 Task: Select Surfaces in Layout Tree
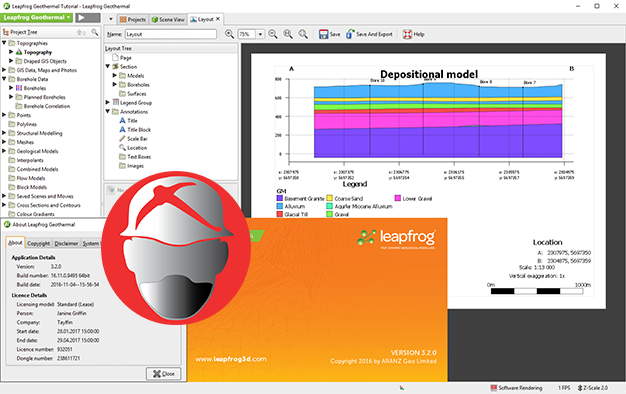coord(136,93)
